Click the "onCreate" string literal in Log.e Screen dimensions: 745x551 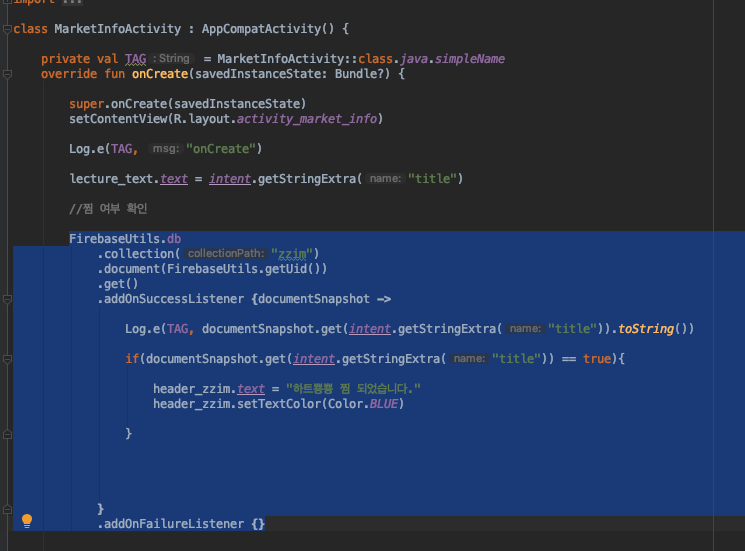(221, 149)
